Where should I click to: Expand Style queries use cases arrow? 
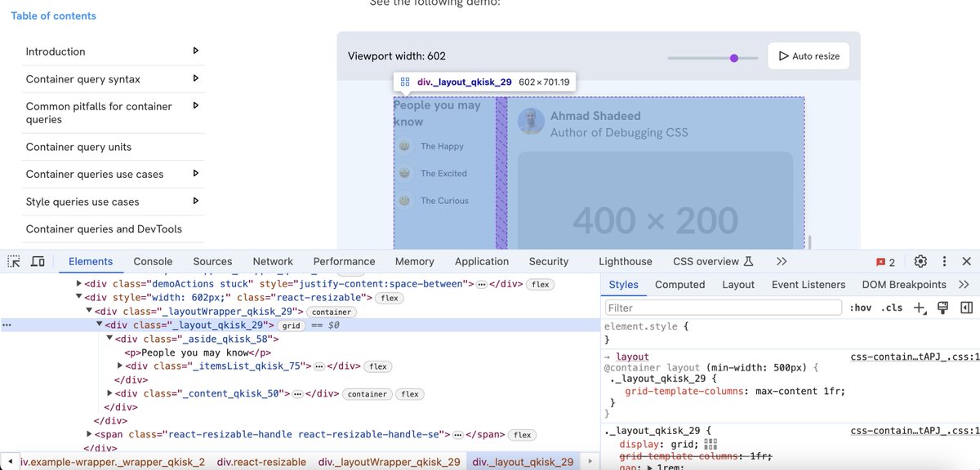(x=195, y=201)
